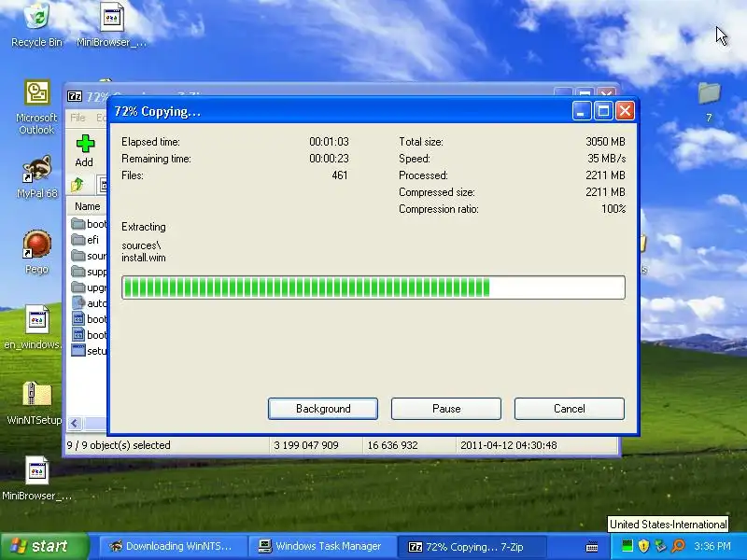This screenshot has height=560, width=747.
Task: Select the boot folder in 7-Zip list
Action: click(89, 224)
